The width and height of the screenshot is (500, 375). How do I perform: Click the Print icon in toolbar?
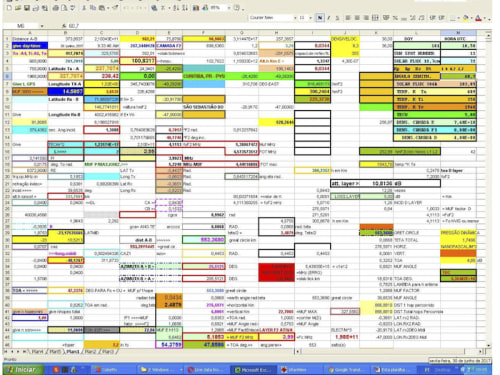pyautogui.click(x=56, y=8)
